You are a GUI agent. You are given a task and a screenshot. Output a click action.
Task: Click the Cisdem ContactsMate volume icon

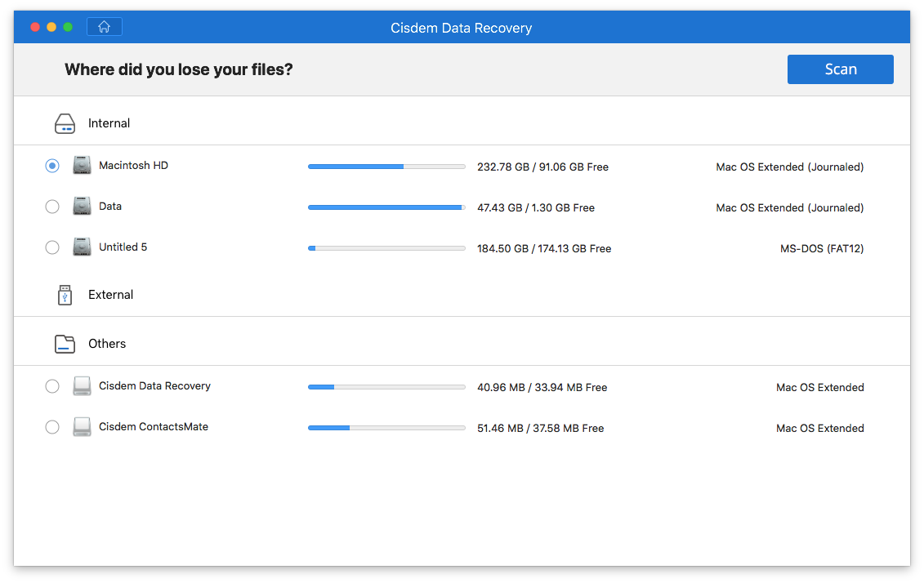pos(82,427)
